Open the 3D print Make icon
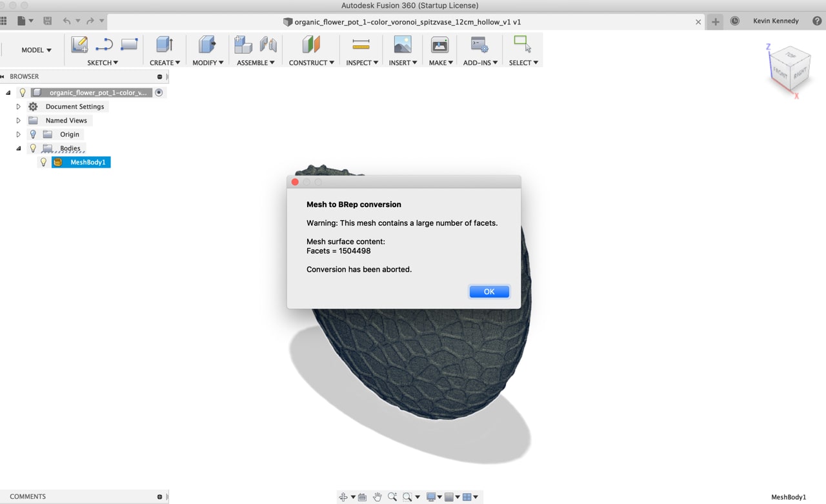This screenshot has width=826, height=504. [x=439, y=45]
